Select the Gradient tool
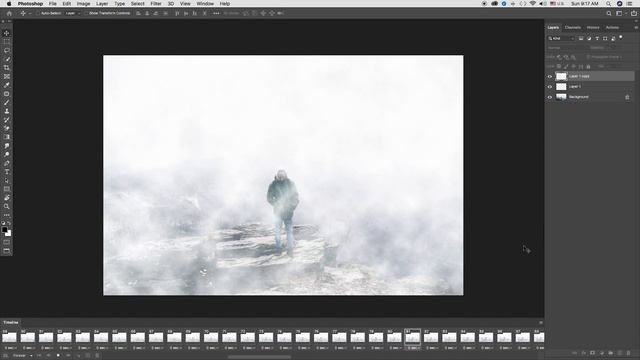The width and height of the screenshot is (640, 360). (7, 137)
